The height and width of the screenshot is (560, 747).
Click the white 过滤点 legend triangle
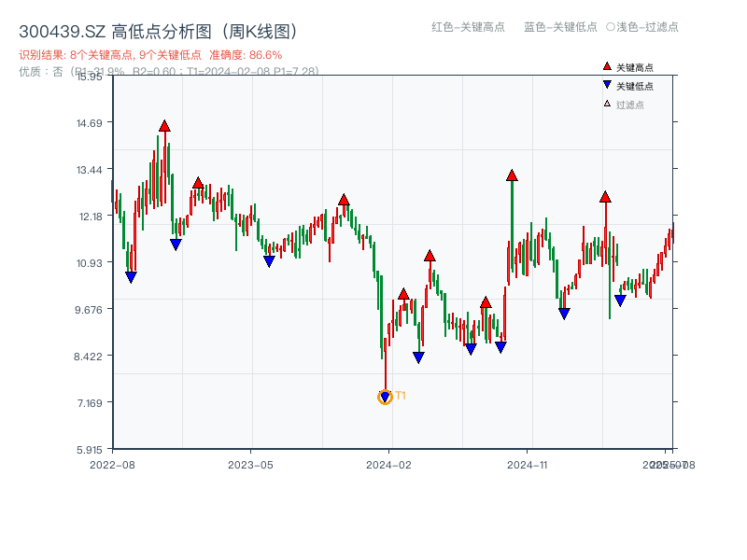tap(607, 104)
